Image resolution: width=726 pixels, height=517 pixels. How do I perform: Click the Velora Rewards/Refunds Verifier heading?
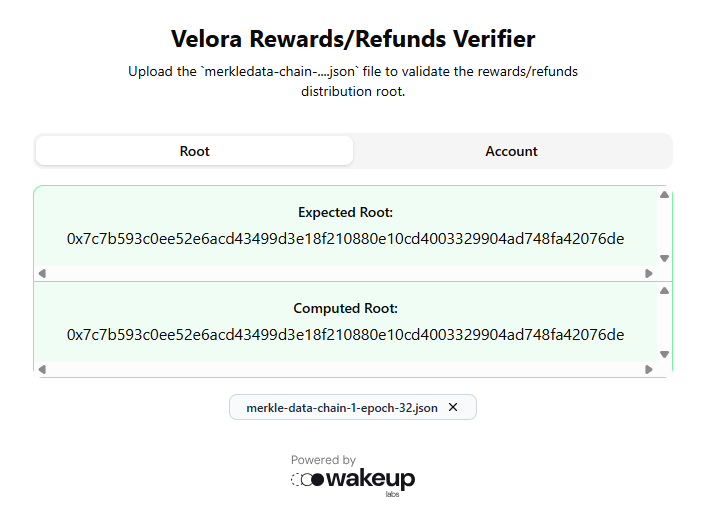353,39
